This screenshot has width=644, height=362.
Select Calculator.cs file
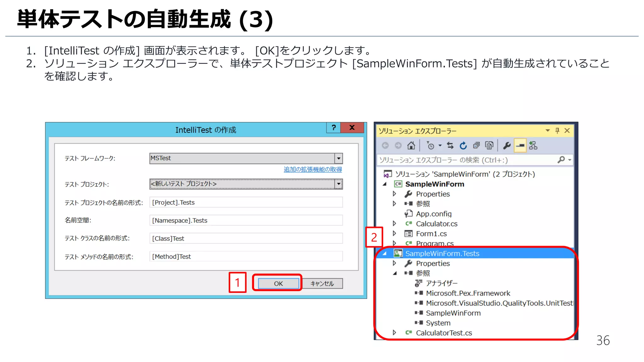click(436, 224)
